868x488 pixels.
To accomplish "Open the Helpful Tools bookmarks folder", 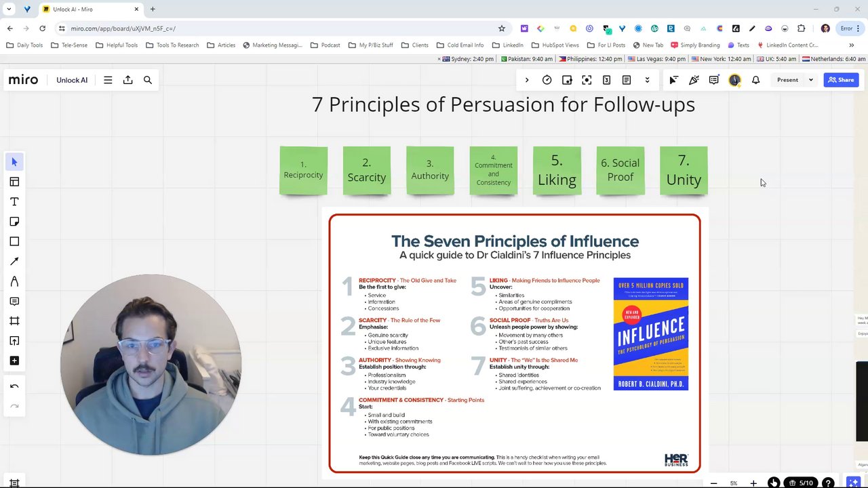I will tap(117, 45).
